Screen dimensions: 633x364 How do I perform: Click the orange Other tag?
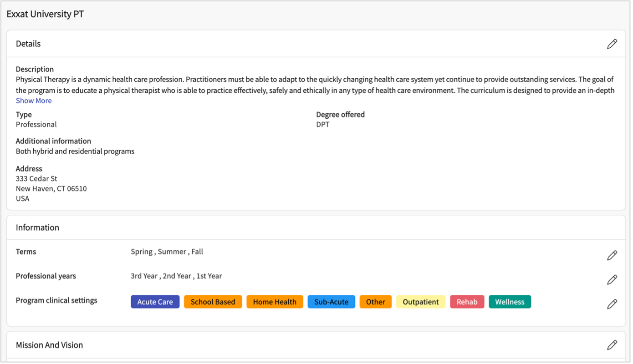click(x=375, y=302)
